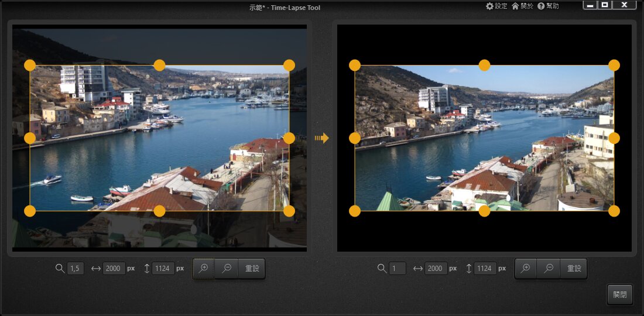Click the orange arrow between the two previews
644x316 pixels.
tap(321, 138)
